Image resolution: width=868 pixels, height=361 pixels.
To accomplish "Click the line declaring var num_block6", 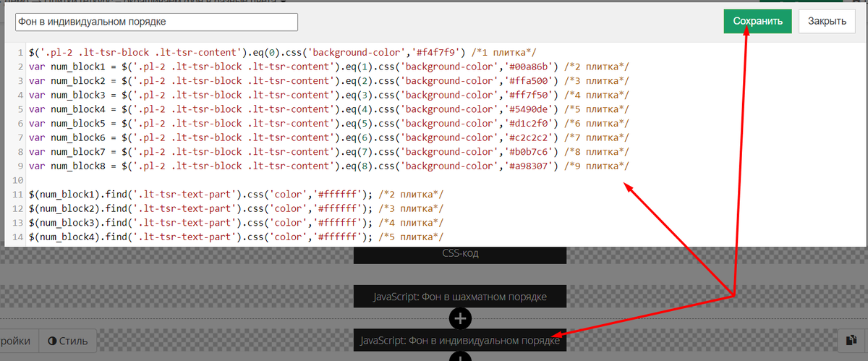I will [329, 137].
